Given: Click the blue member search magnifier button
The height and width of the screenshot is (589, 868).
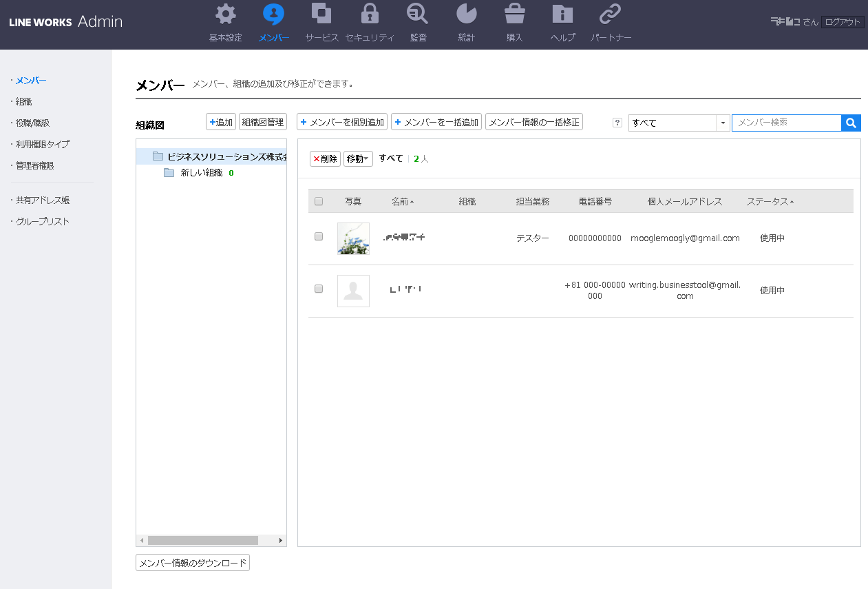Looking at the screenshot, I should click(x=851, y=123).
